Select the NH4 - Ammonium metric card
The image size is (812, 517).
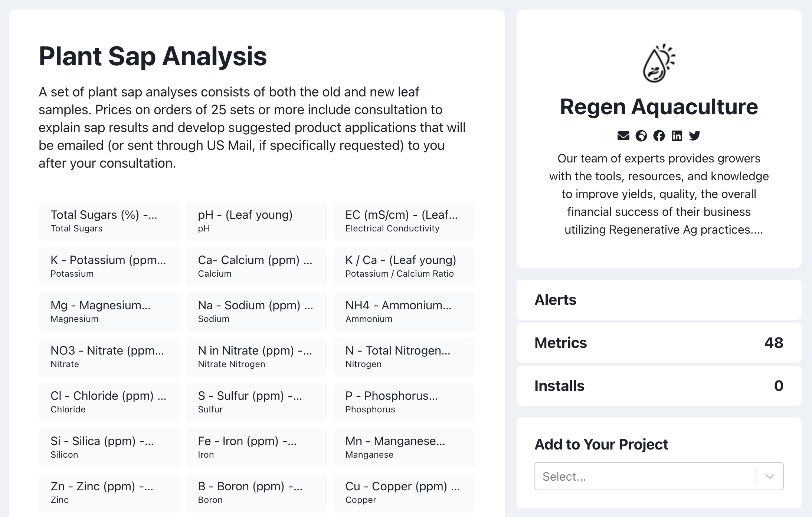404,312
